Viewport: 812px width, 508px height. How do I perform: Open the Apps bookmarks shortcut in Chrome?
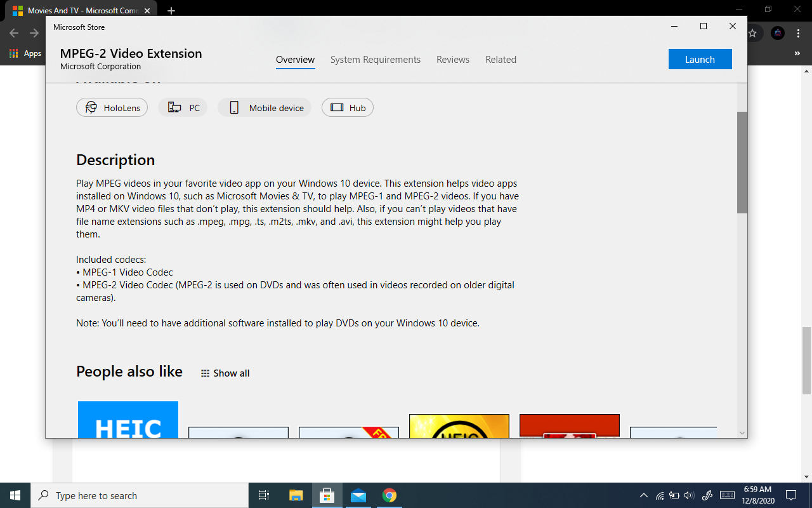click(x=25, y=54)
